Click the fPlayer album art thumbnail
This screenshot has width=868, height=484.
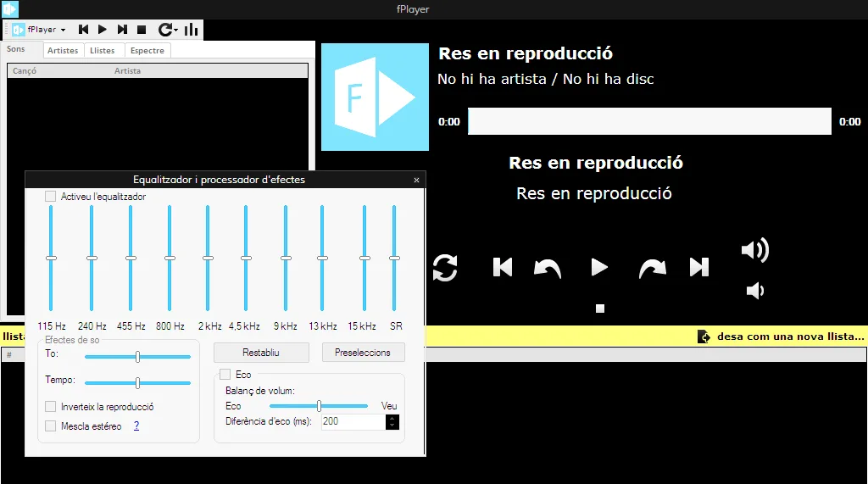point(375,97)
